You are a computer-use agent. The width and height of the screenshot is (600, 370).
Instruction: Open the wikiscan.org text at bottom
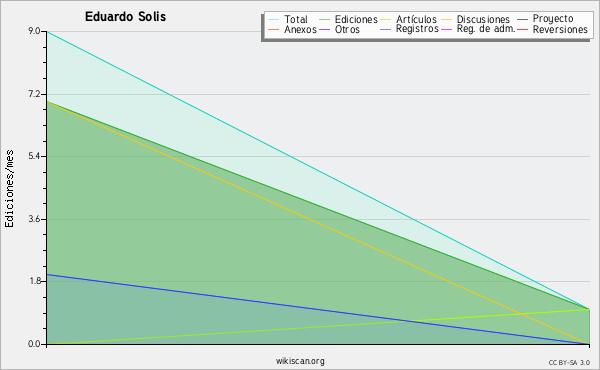pos(300,361)
